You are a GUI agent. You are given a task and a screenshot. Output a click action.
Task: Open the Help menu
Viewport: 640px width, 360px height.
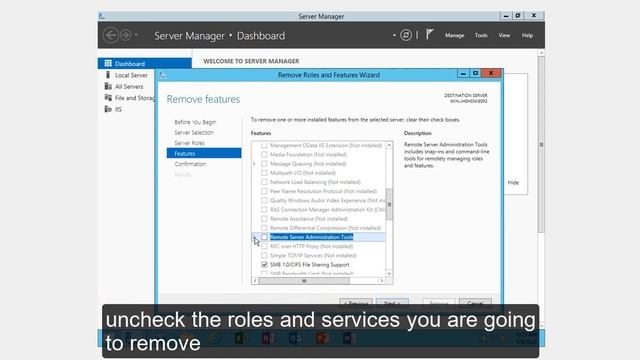point(527,36)
